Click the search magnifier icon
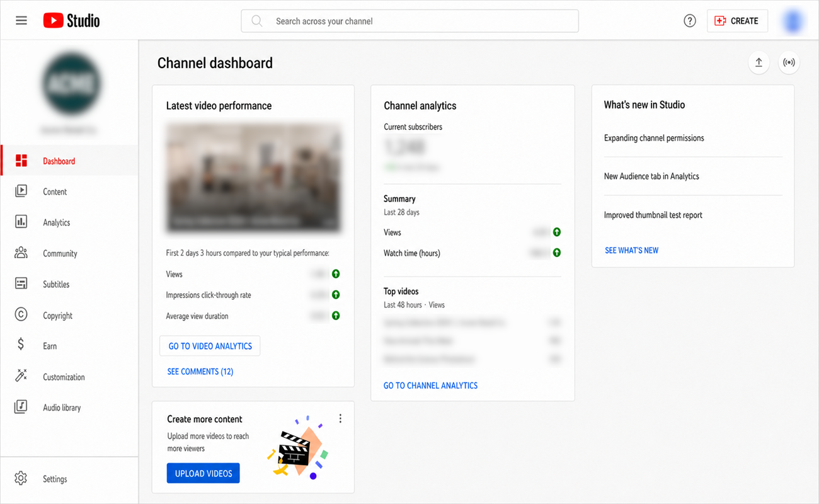 pos(257,21)
